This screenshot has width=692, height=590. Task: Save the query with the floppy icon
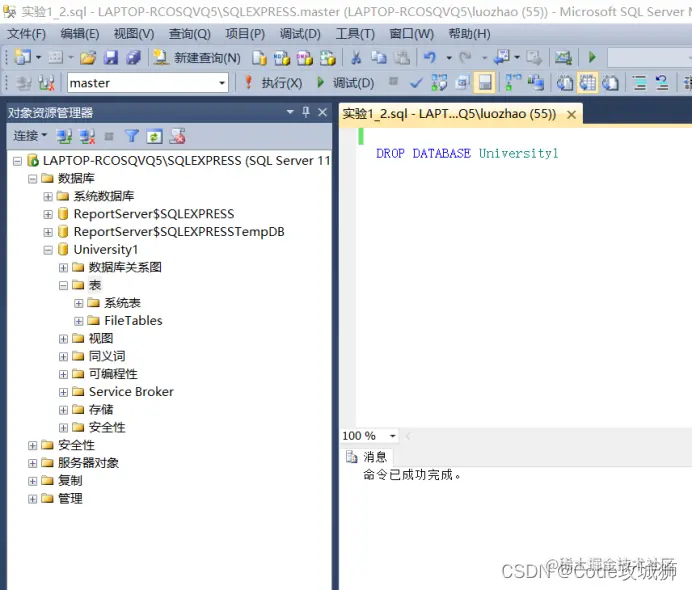tap(111, 57)
